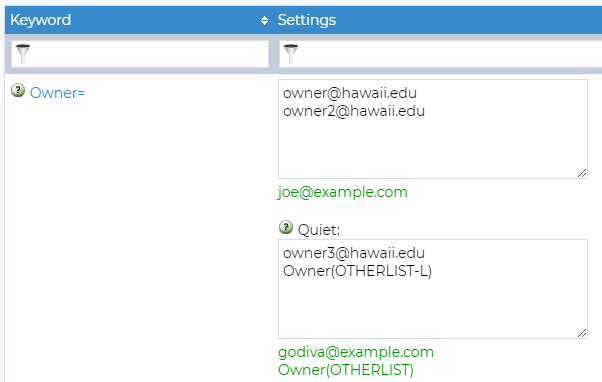Click inside the Quiet owners textarea
This screenshot has height=382, width=602.
click(433, 289)
